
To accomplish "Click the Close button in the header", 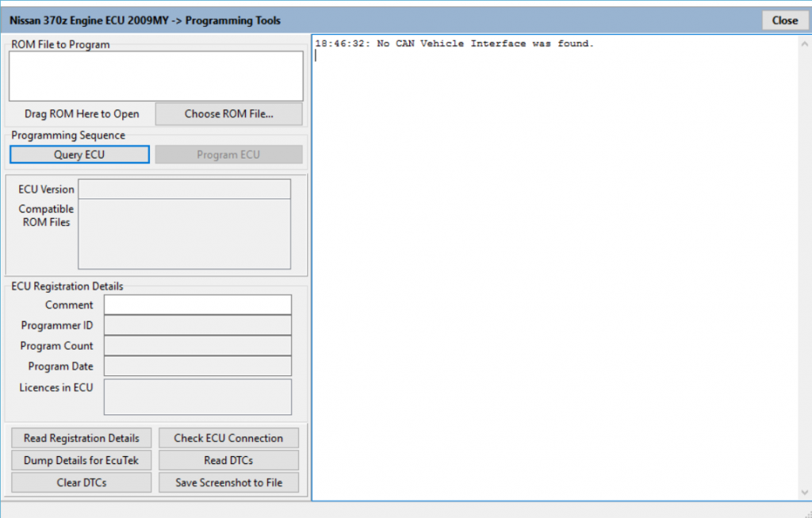I will tap(784, 21).
